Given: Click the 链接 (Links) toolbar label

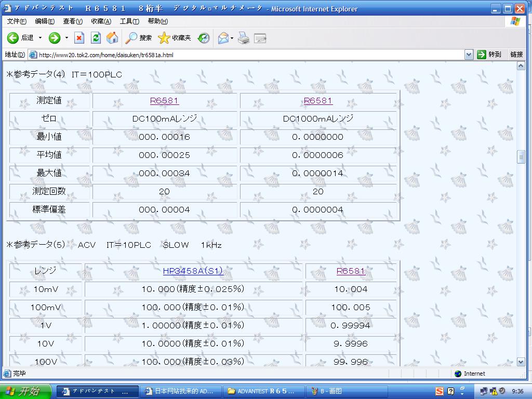Looking at the screenshot, I should point(516,55).
